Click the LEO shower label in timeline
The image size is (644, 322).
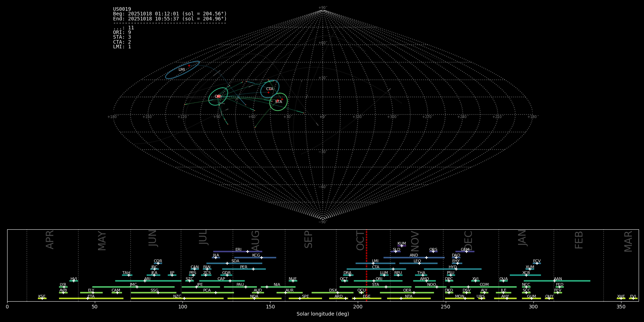(417, 261)
